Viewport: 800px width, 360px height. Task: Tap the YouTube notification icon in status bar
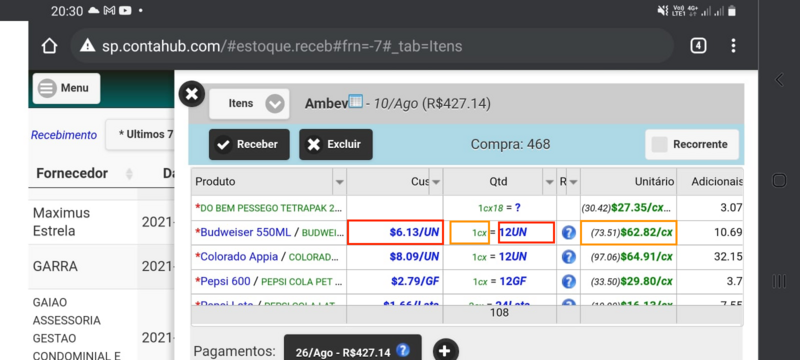[x=125, y=11]
